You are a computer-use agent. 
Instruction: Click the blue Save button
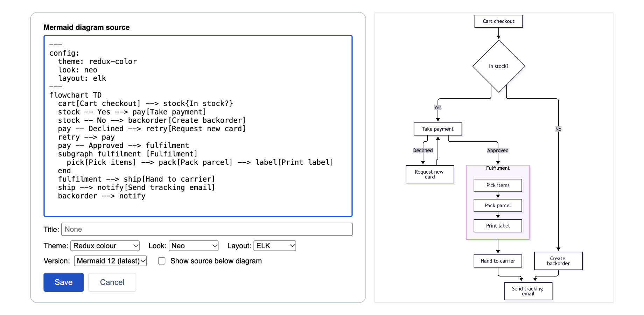pos(64,282)
